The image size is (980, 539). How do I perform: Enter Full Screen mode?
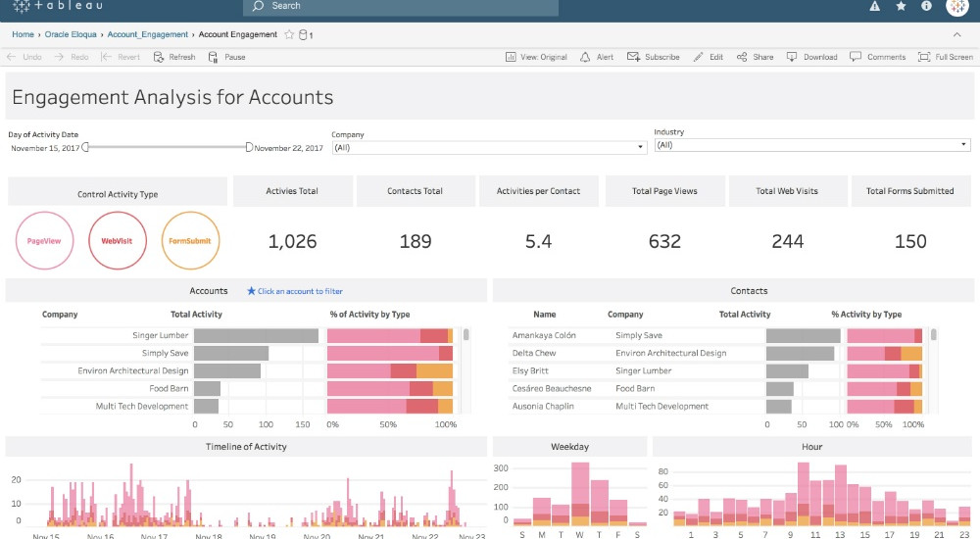coord(923,57)
